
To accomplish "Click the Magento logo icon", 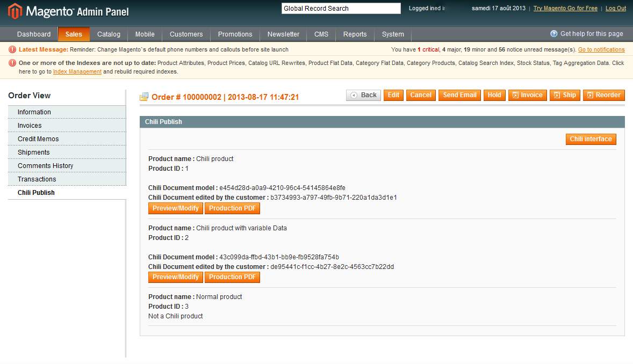I will tap(15, 11).
